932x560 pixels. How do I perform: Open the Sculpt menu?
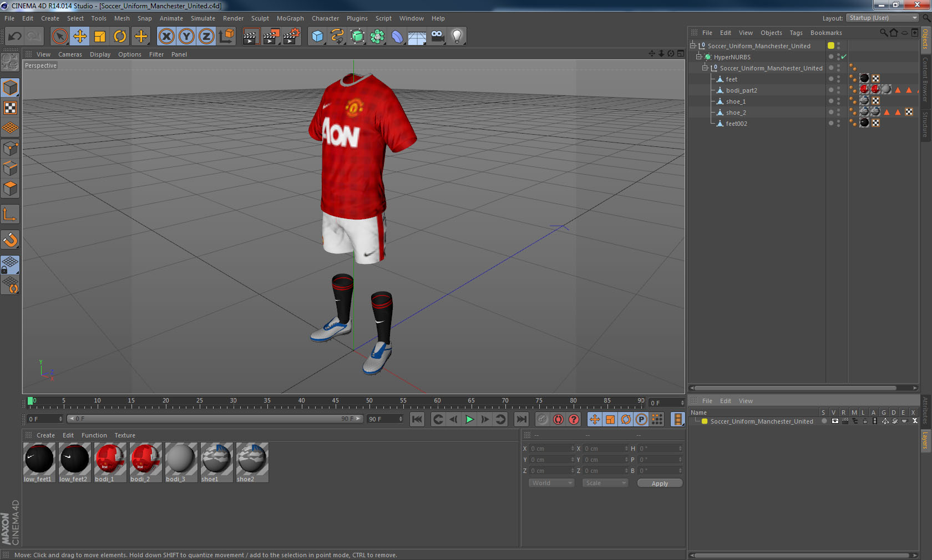[x=260, y=18]
